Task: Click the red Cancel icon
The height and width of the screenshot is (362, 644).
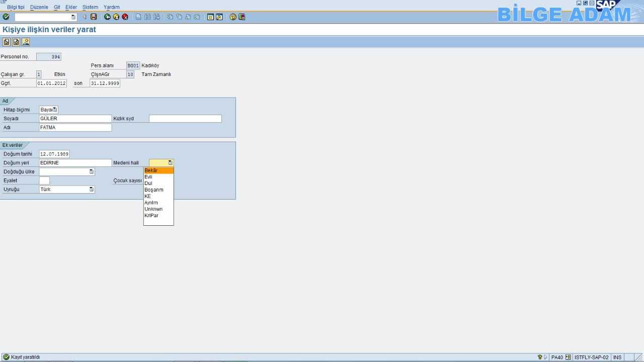Action: [125, 17]
